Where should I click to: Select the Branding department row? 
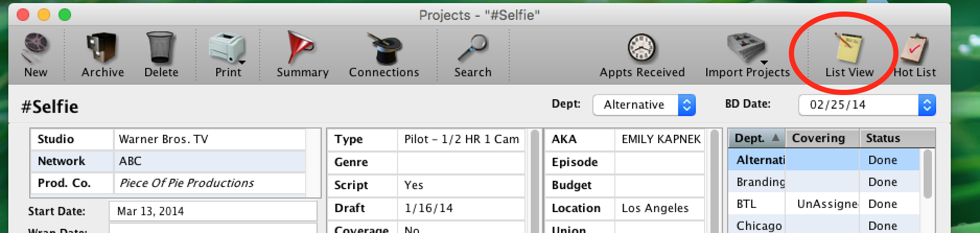click(824, 182)
